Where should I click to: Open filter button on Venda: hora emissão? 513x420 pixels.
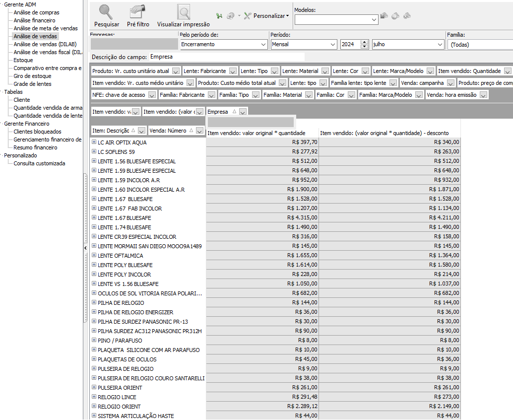click(x=483, y=95)
